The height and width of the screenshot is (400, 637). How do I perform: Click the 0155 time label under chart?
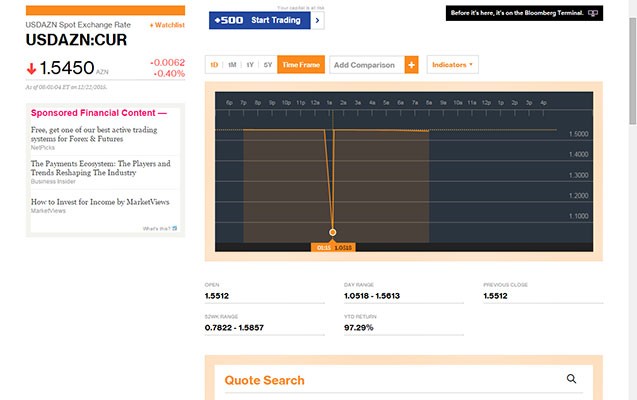(323, 247)
